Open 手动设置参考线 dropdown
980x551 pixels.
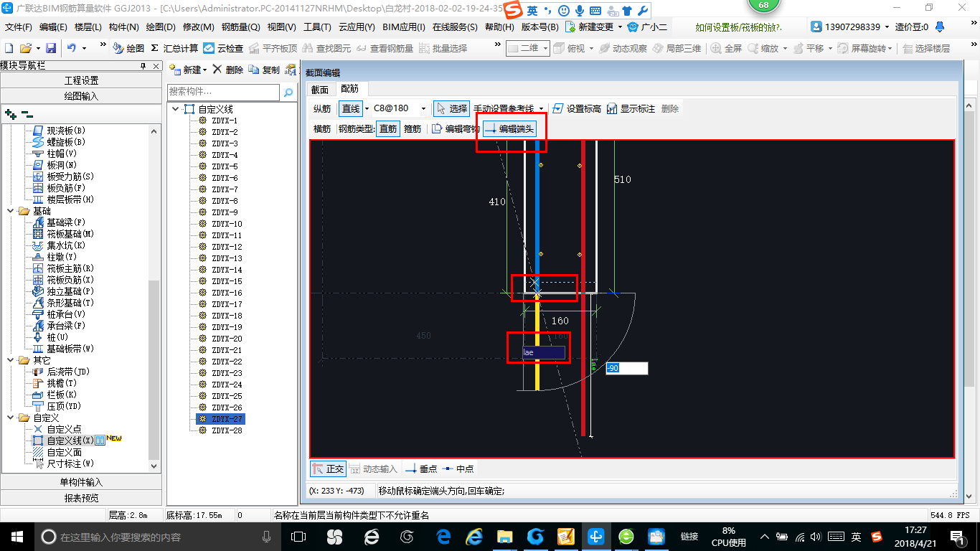541,108
